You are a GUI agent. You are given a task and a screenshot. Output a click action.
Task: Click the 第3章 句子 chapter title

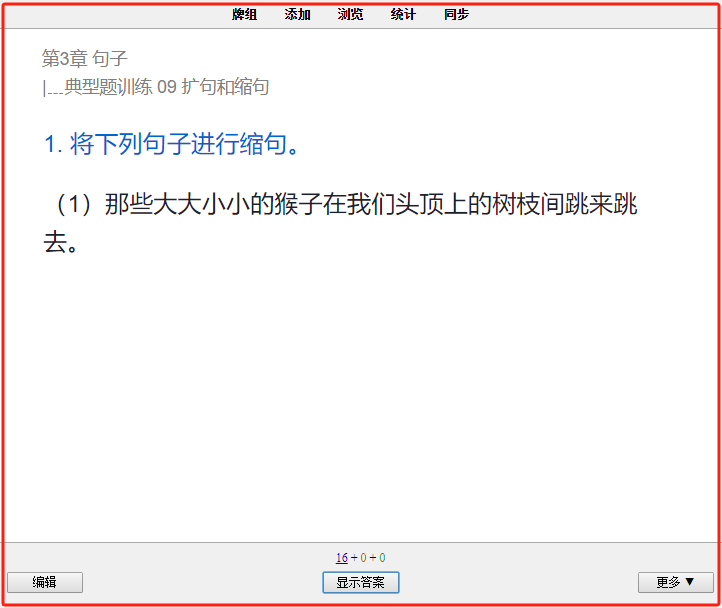point(84,58)
